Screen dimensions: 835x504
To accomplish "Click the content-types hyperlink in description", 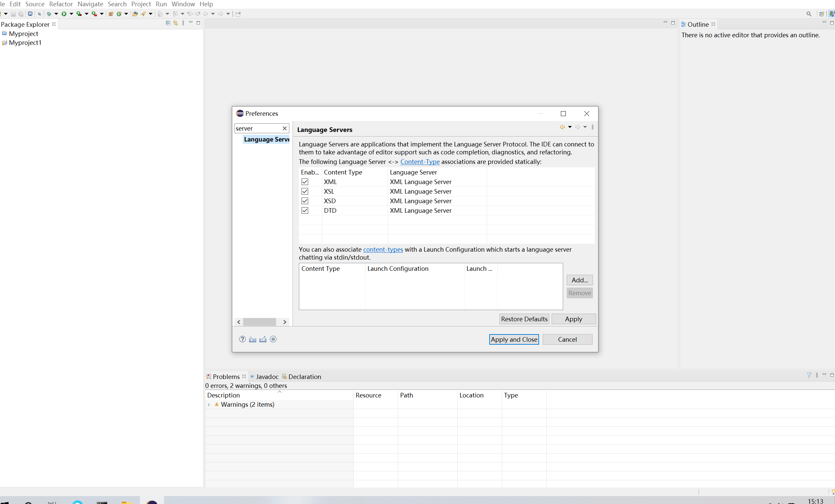I will pos(383,249).
